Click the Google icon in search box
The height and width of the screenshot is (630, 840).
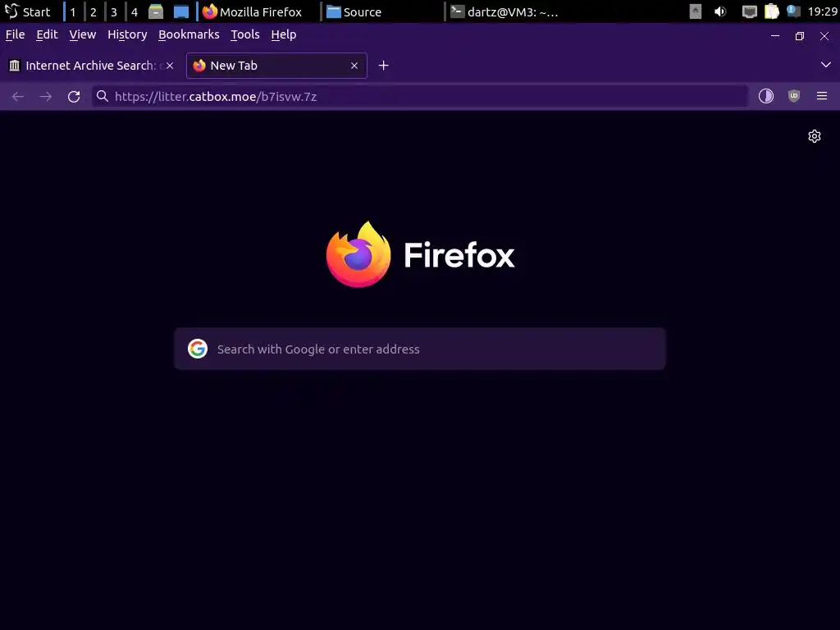click(198, 349)
